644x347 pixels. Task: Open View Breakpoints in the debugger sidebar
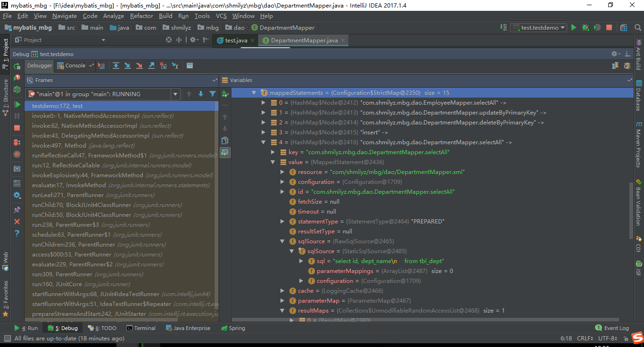17,141
